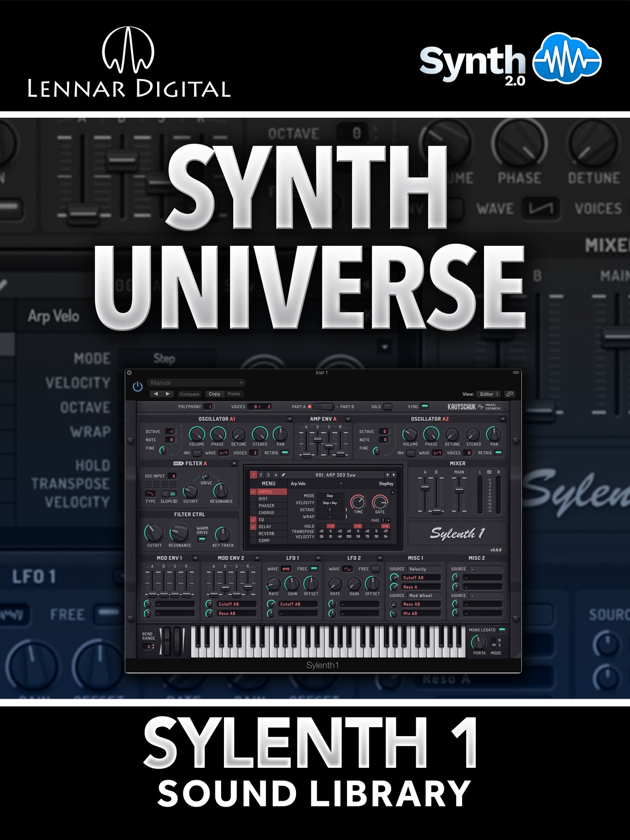Click Oscillator A1 Phase knob
The image size is (630, 840).
[x=218, y=434]
